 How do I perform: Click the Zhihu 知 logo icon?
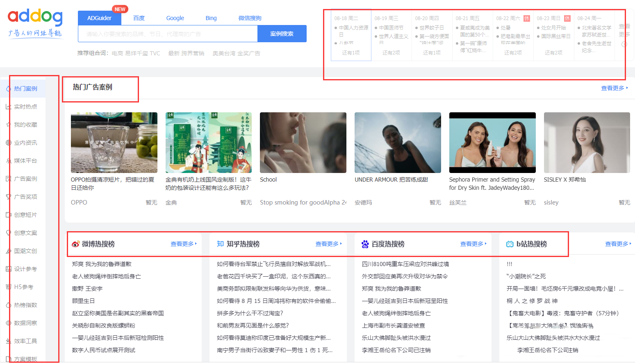(220, 244)
